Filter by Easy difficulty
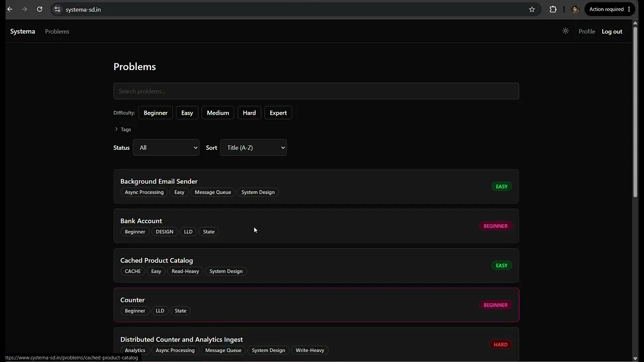 187,113
